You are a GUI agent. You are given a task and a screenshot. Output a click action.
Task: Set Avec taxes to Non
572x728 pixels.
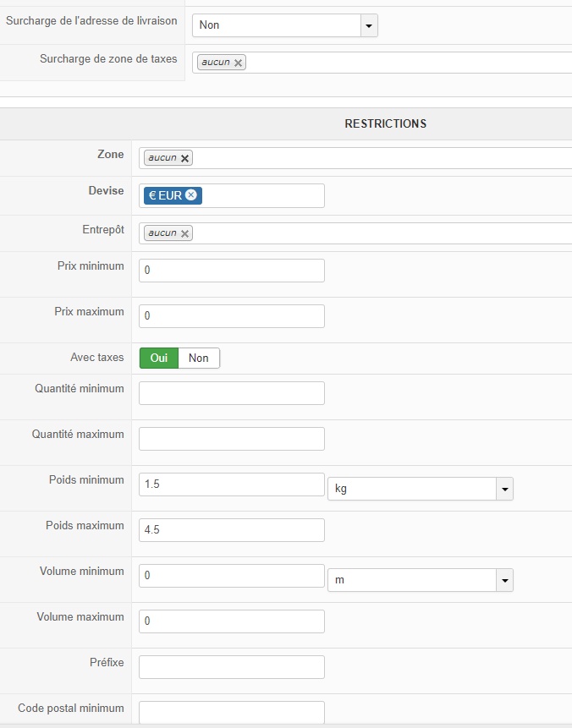(x=199, y=358)
